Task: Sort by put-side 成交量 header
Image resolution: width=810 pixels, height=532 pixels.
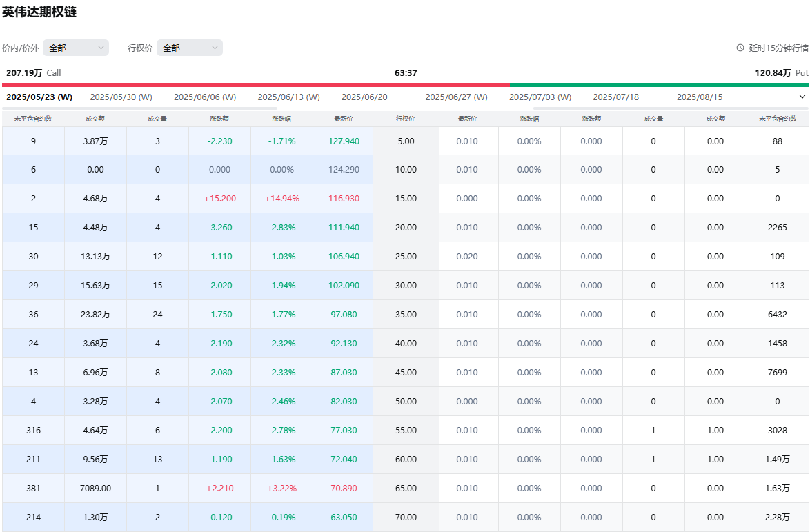Action: coord(653,119)
